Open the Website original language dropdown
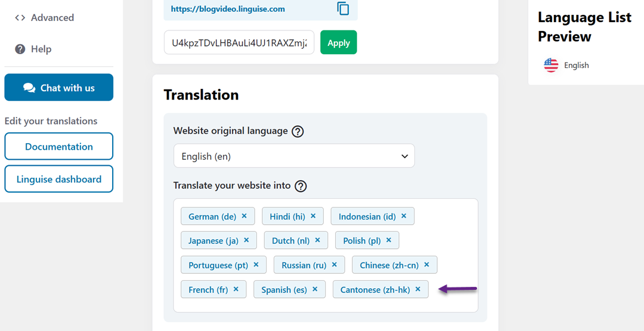 (294, 156)
